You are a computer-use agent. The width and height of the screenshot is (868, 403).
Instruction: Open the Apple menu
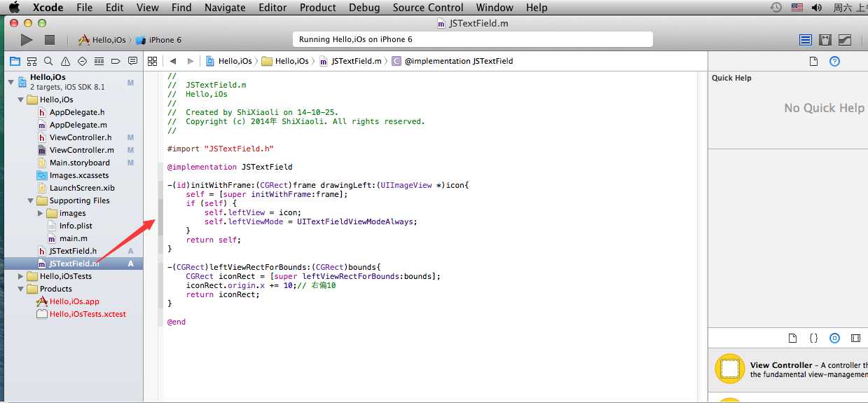[x=14, y=8]
